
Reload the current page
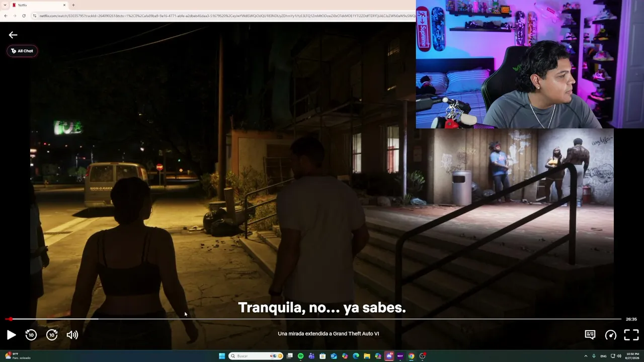[x=24, y=16]
